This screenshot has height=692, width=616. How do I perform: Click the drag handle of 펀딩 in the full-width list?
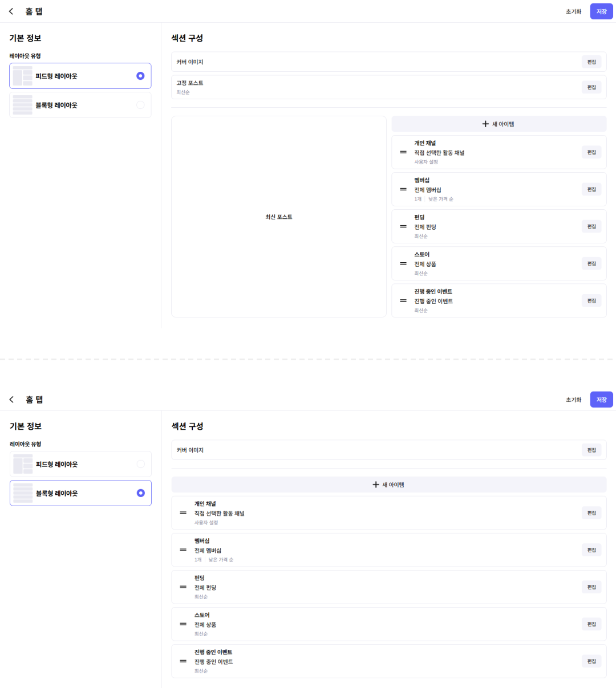point(183,587)
